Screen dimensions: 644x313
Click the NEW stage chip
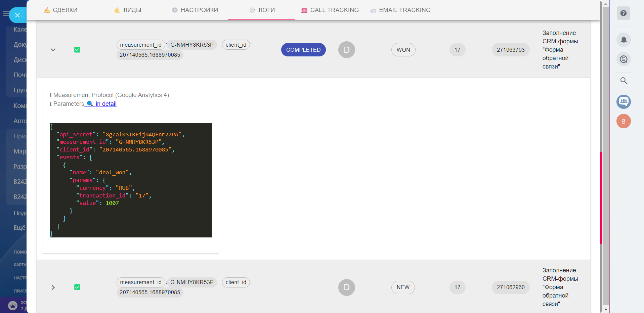click(x=403, y=287)
